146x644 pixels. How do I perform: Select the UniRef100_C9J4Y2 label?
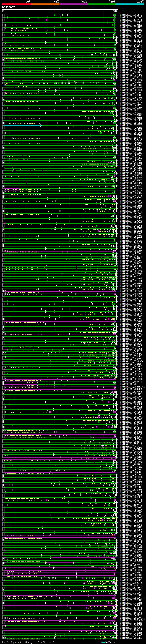point(131,50)
